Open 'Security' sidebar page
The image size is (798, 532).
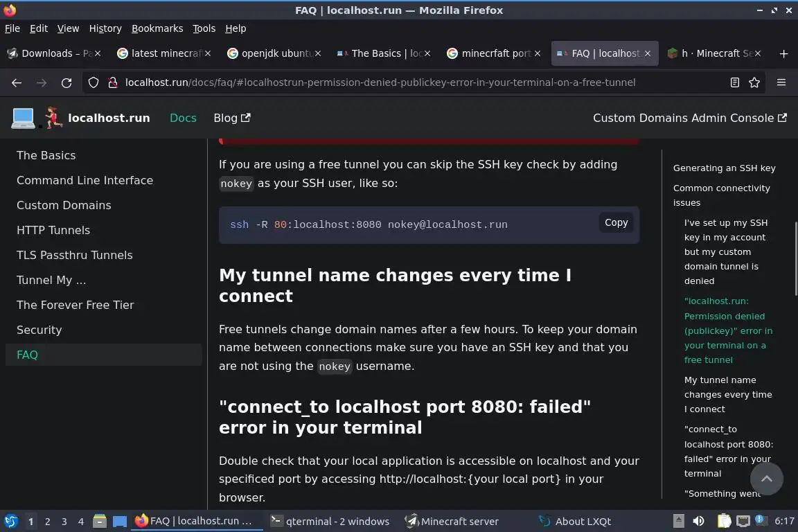tap(39, 330)
